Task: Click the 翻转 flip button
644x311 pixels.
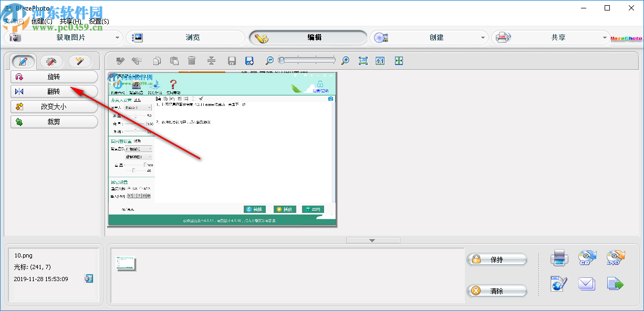Action: coord(54,91)
